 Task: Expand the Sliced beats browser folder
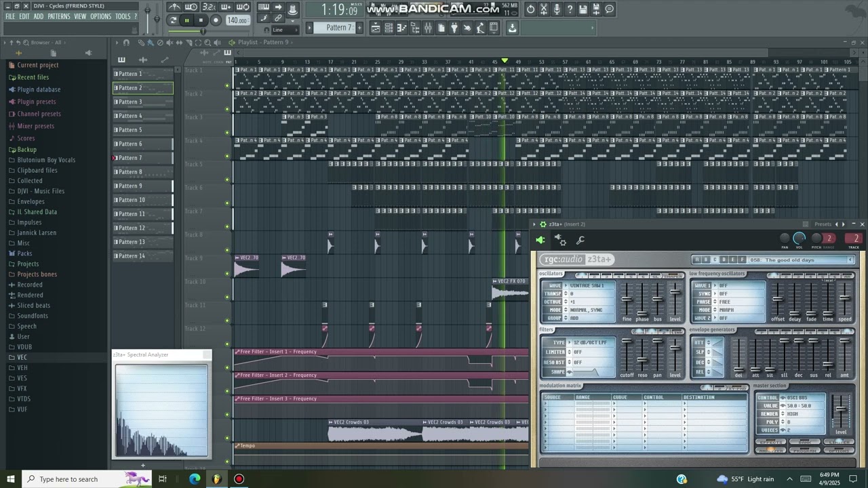coord(34,306)
